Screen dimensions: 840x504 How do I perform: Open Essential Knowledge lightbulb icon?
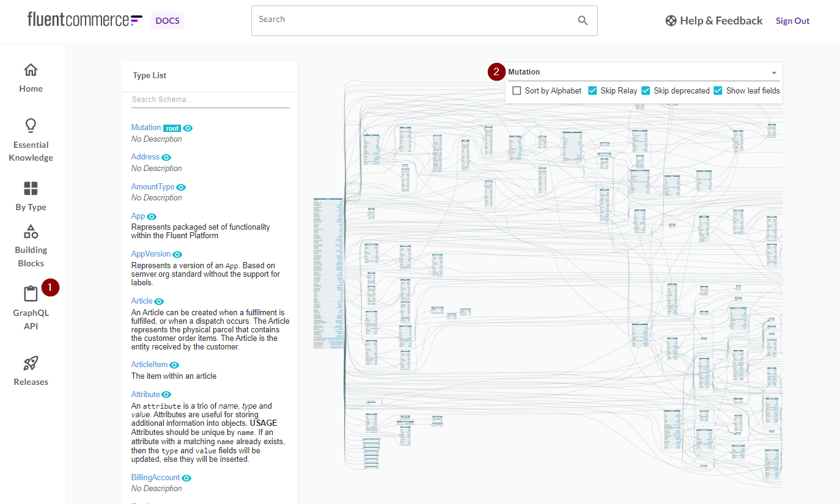coord(31,125)
